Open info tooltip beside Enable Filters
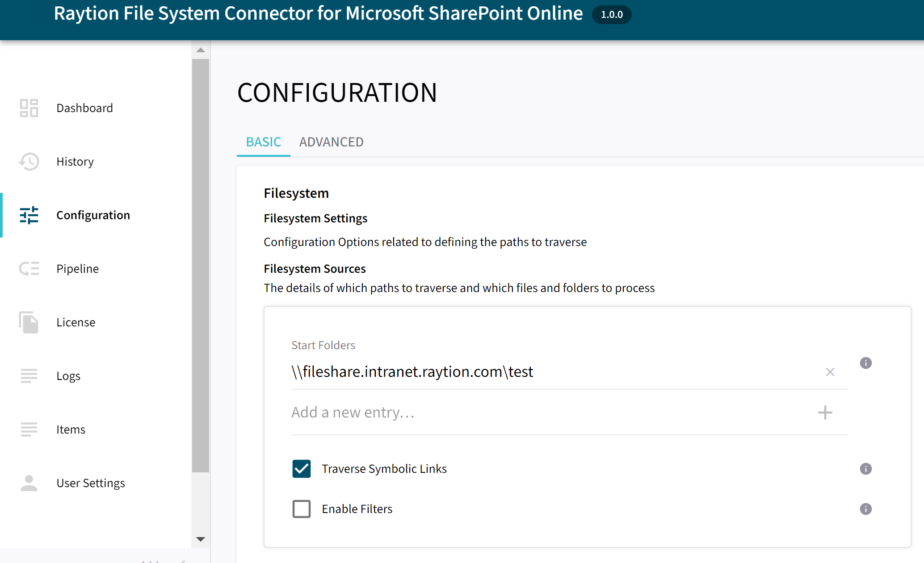This screenshot has width=924, height=563. (865, 509)
